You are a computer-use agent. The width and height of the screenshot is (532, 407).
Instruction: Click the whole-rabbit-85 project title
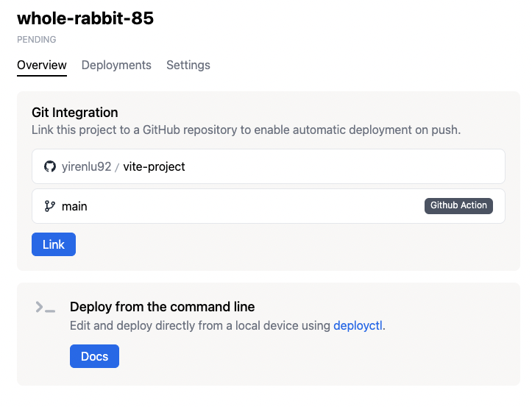85,18
